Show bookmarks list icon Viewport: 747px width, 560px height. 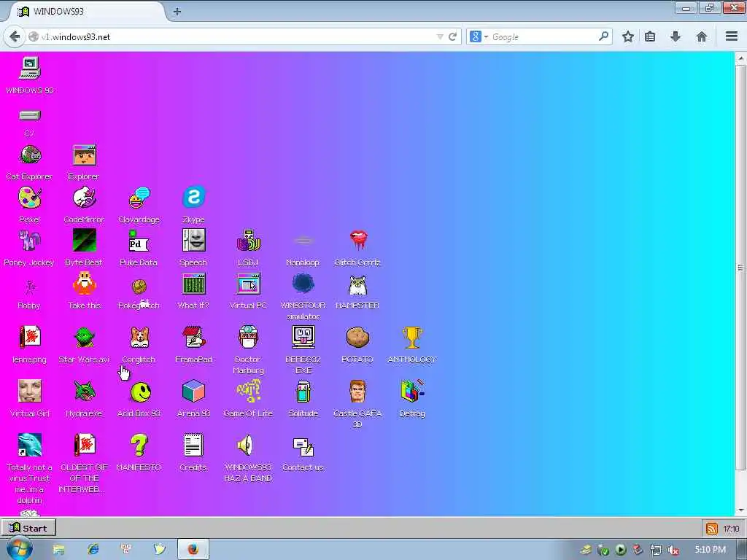click(650, 36)
